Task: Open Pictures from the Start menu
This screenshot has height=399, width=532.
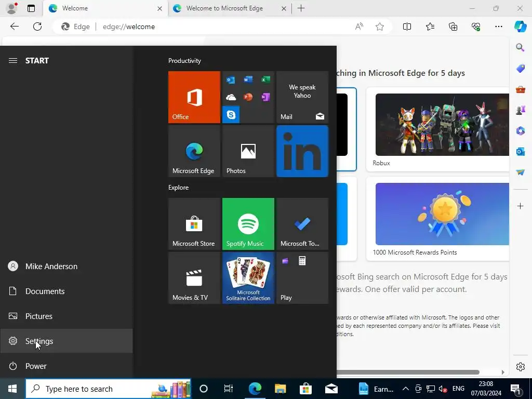Action: pos(66,316)
